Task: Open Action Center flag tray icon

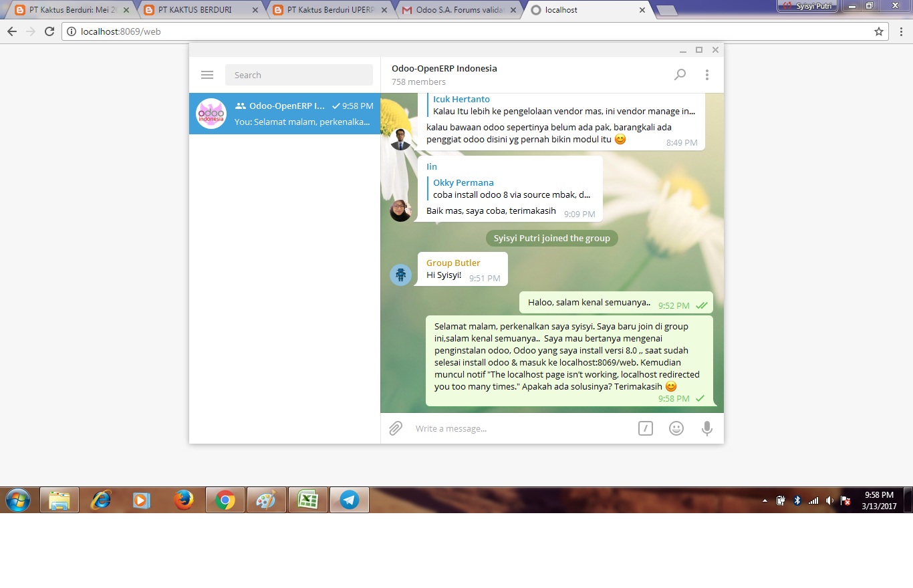Action: click(845, 500)
